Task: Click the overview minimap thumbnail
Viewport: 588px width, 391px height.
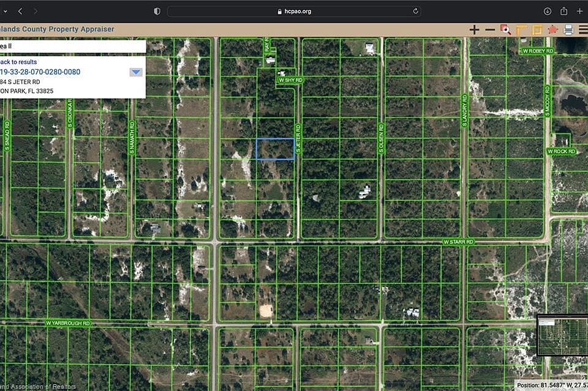Action: pos(562,335)
